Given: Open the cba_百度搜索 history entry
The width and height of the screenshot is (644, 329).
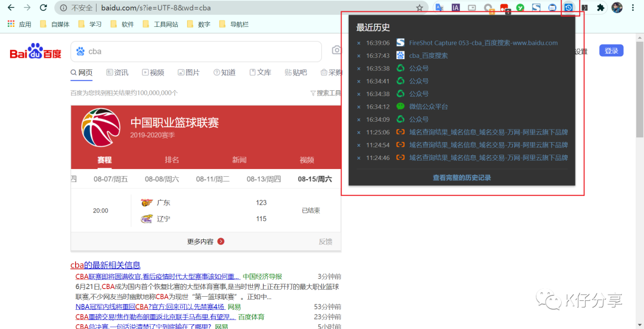Looking at the screenshot, I should click(428, 56).
